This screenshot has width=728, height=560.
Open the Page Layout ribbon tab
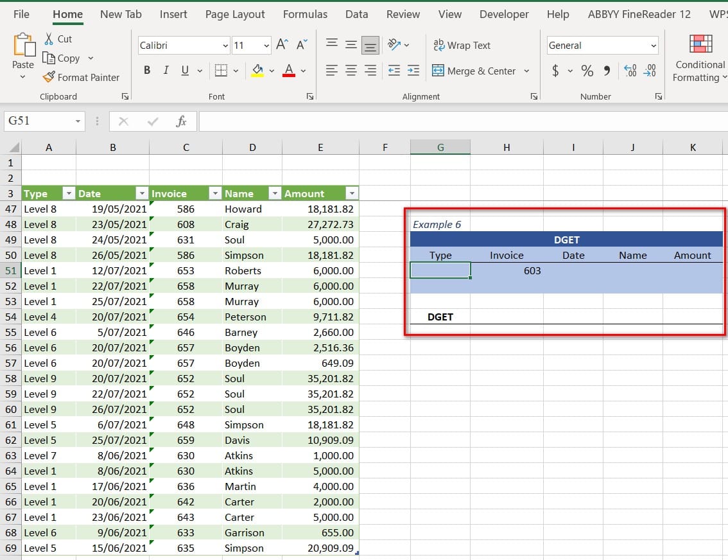[235, 14]
